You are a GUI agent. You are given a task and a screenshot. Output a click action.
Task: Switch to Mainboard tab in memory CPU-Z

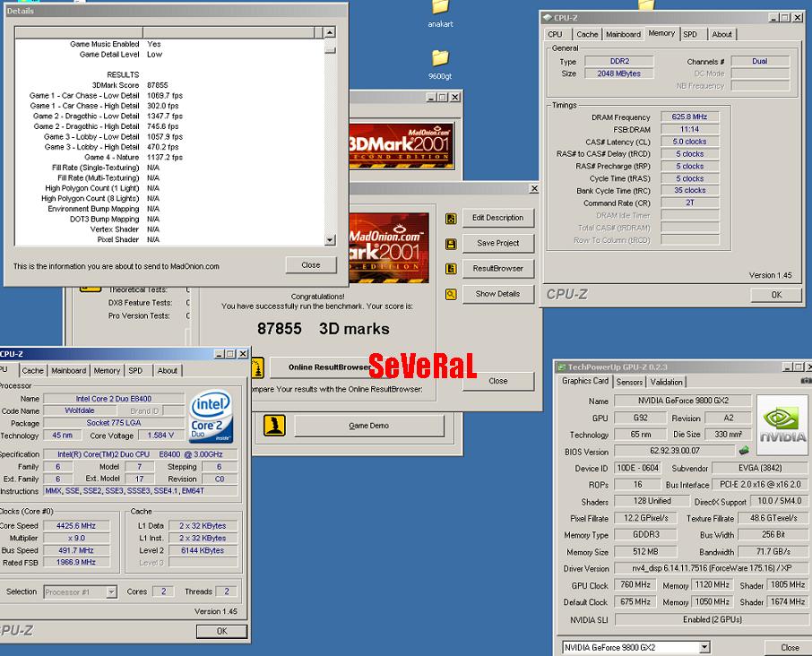click(x=623, y=35)
